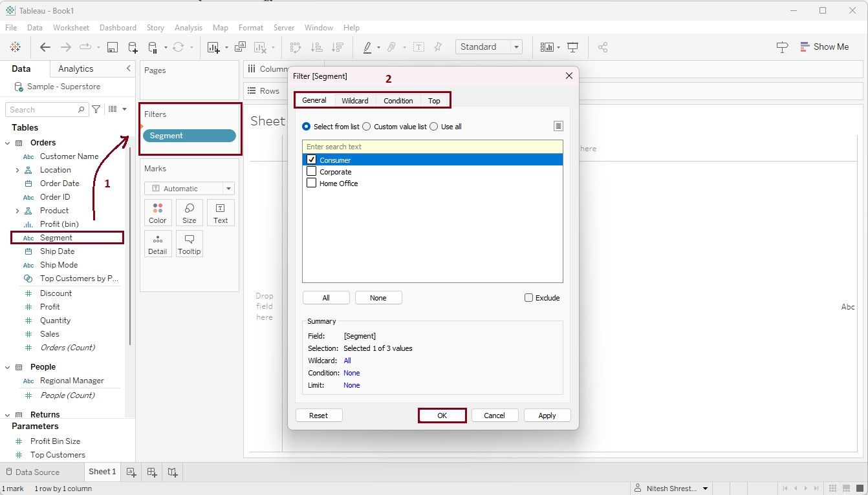Viewport: 868px width, 495px height.
Task: Click the Enter search text field
Action: pos(432,147)
